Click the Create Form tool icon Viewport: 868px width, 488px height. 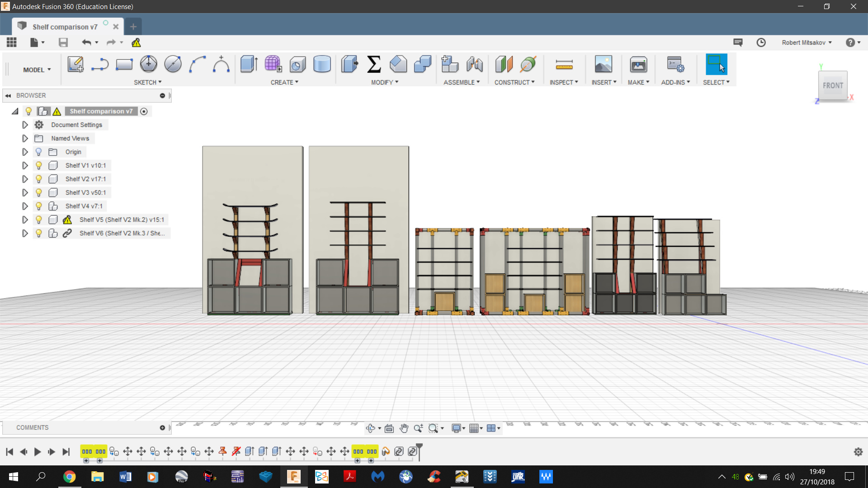pos(273,64)
